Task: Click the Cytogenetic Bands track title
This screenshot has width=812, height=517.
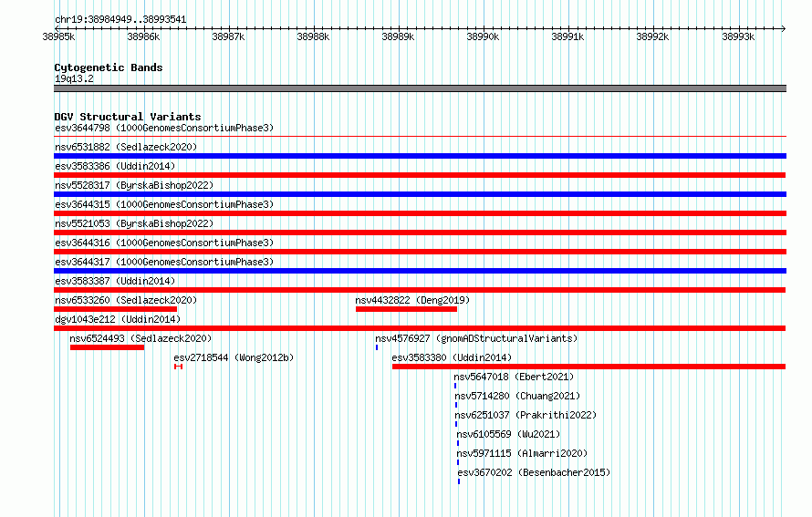Action: click(x=109, y=67)
